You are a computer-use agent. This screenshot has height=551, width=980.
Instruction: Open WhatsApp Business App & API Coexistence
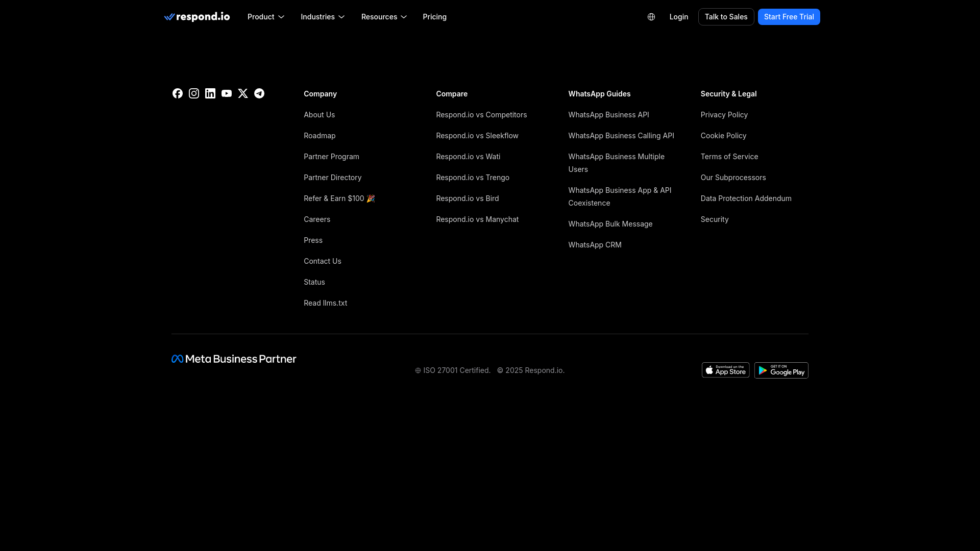[620, 196]
